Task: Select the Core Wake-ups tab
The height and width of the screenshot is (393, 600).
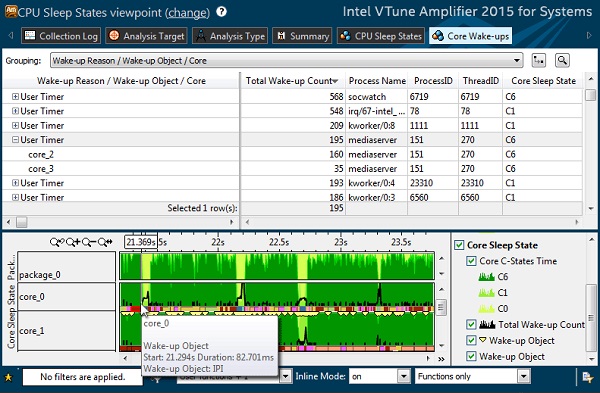Action: [x=470, y=36]
